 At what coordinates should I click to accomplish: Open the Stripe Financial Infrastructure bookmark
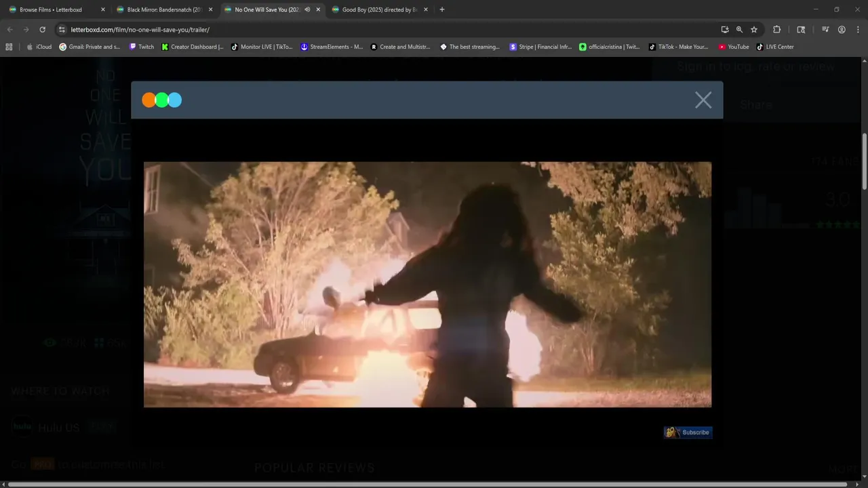pos(541,47)
